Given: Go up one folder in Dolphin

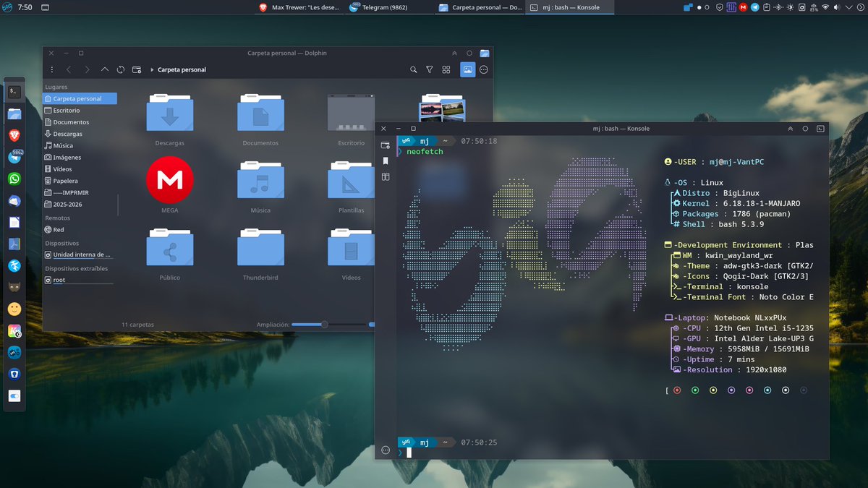Looking at the screenshot, I should 105,69.
